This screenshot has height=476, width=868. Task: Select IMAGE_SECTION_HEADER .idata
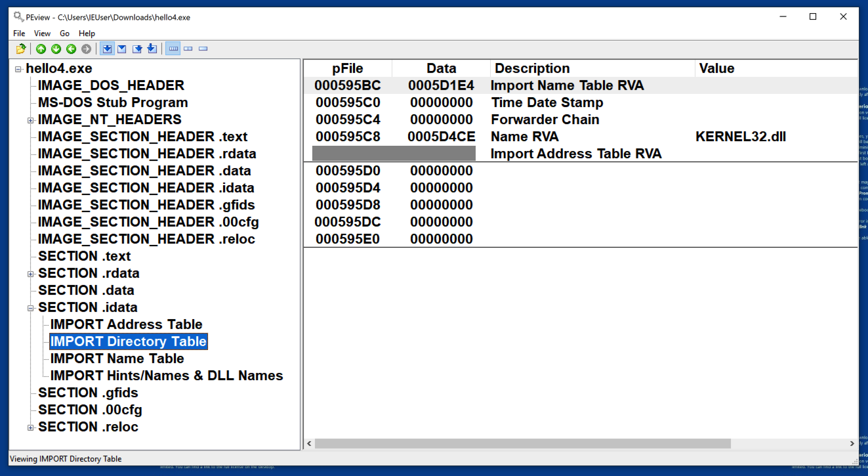click(146, 188)
